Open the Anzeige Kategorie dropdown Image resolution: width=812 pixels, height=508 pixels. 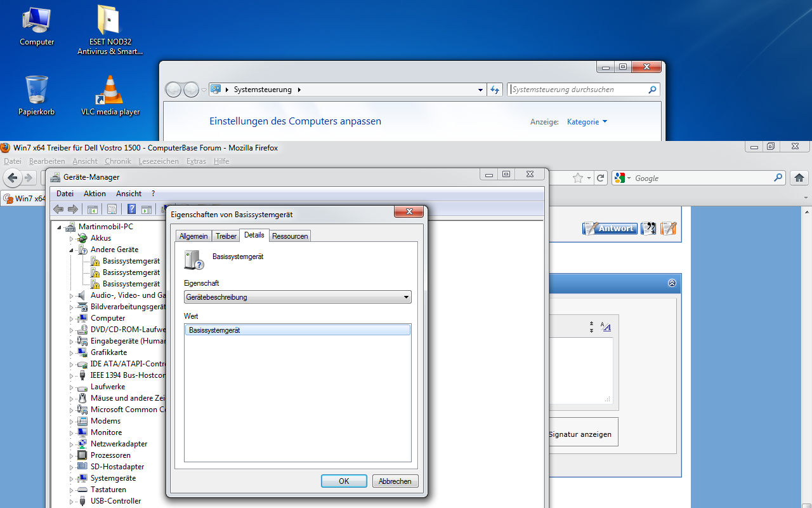tap(587, 122)
